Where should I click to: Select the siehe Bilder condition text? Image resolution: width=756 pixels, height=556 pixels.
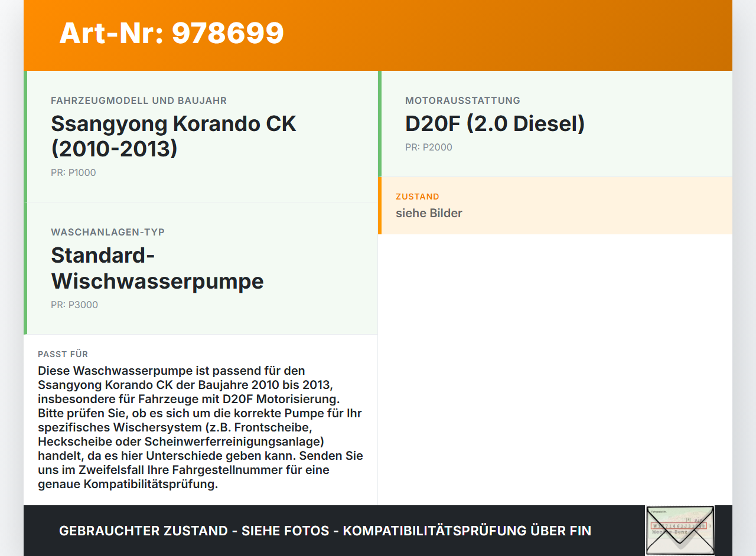[x=429, y=213]
